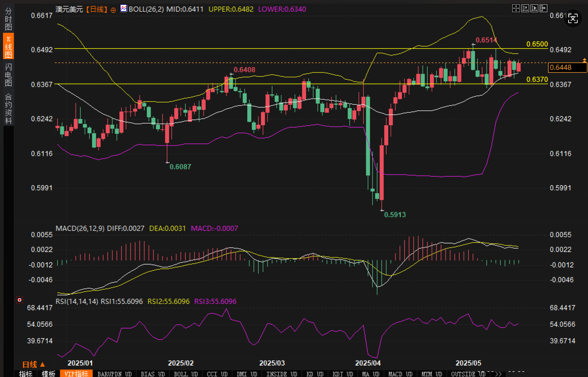This screenshot has width=588, height=377.
Task: Switch to 分时图 view tab
Action: (8, 19)
